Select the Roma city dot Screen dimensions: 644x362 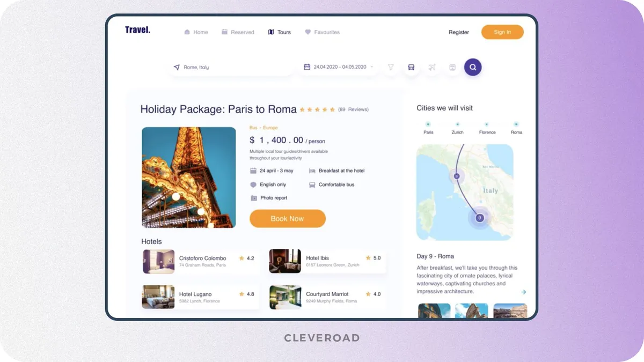point(516,124)
